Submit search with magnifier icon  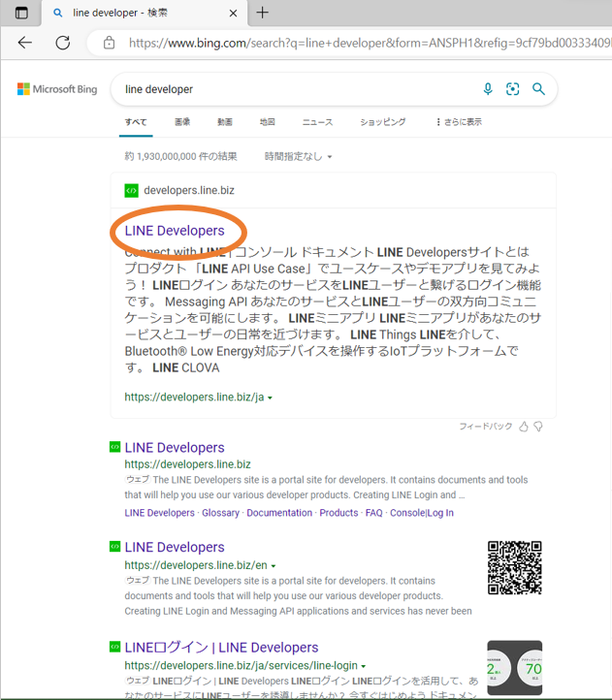click(x=538, y=89)
